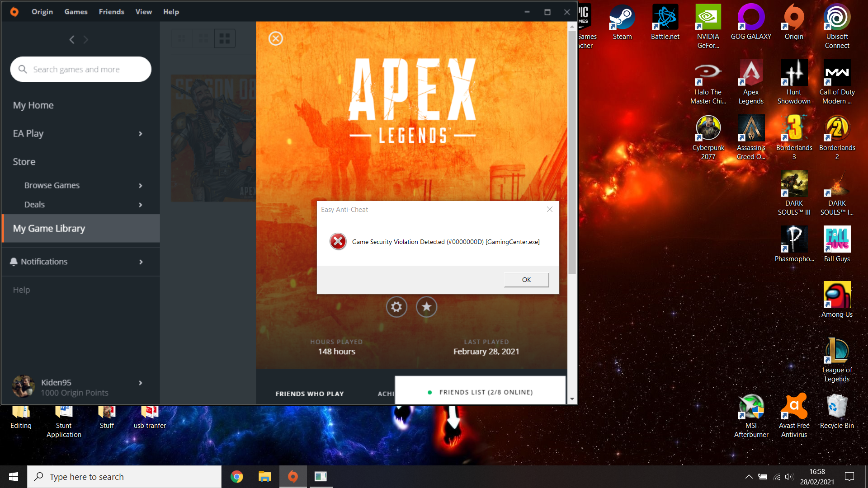Open the Store section
The height and width of the screenshot is (488, 868).
[x=24, y=162]
